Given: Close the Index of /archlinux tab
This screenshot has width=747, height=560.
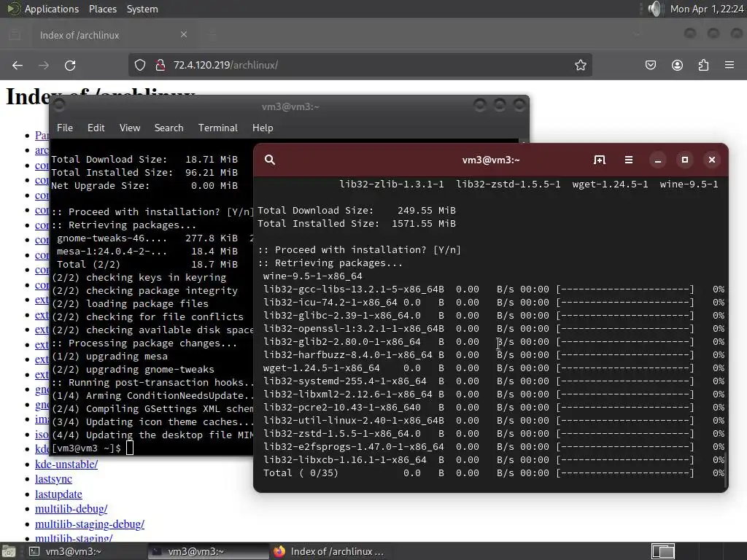Looking at the screenshot, I should (x=184, y=34).
